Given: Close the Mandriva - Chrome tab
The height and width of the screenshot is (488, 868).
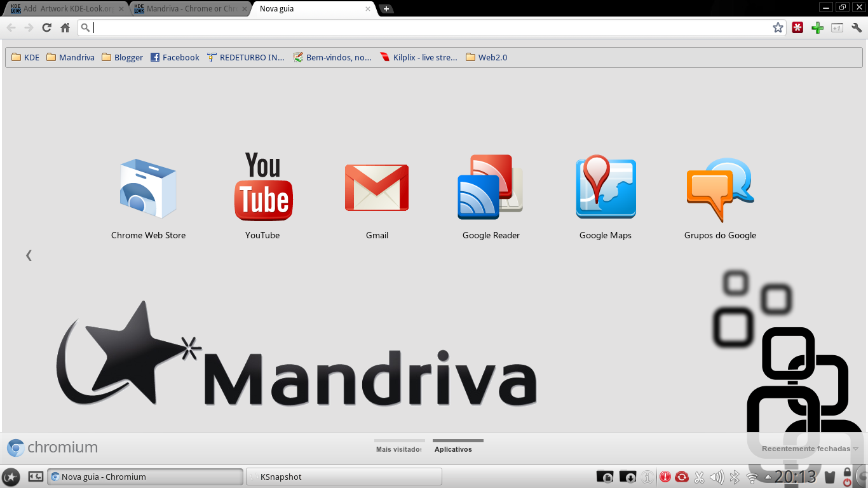Looking at the screenshot, I should click(244, 9).
